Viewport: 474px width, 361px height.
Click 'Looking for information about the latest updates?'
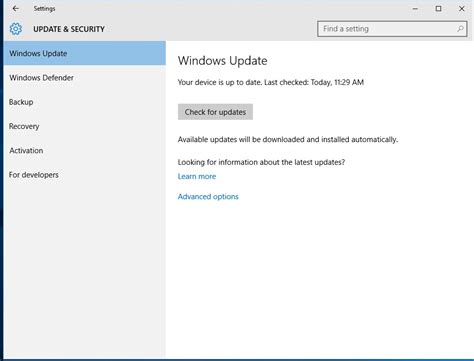pos(261,162)
